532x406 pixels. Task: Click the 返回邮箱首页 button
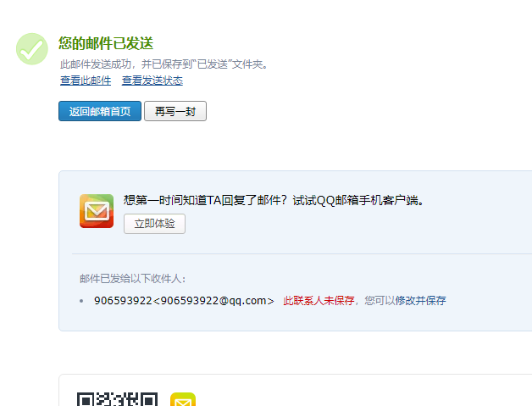100,111
